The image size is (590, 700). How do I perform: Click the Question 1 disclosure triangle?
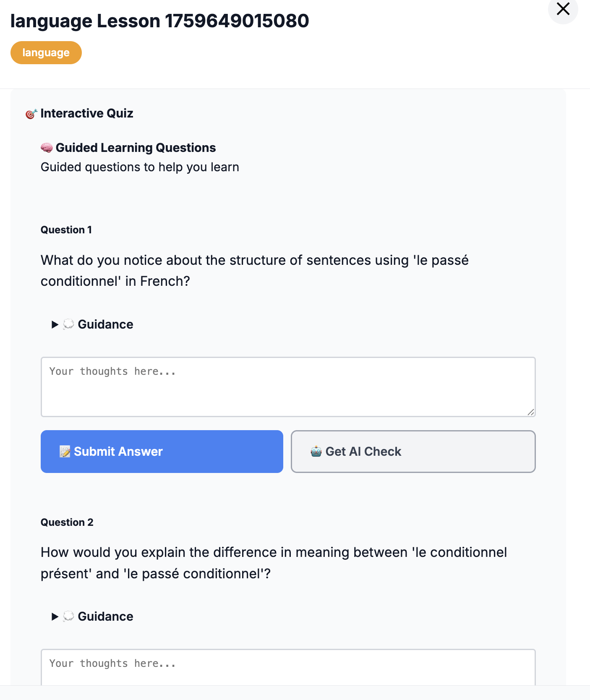click(55, 324)
